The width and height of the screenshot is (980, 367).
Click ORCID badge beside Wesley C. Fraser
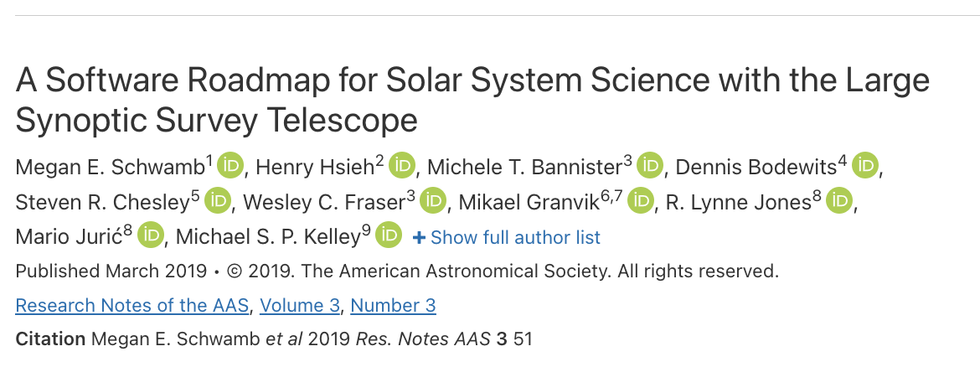[x=432, y=201]
